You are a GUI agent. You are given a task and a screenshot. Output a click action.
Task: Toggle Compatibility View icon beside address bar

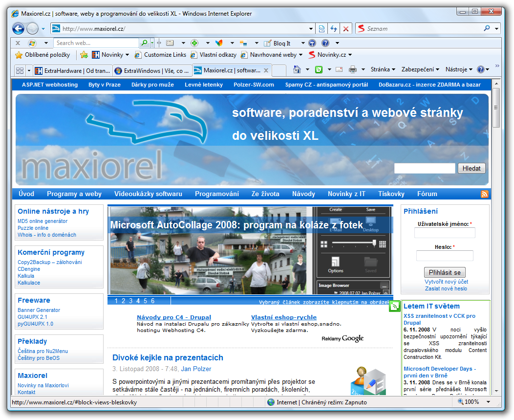click(x=321, y=29)
